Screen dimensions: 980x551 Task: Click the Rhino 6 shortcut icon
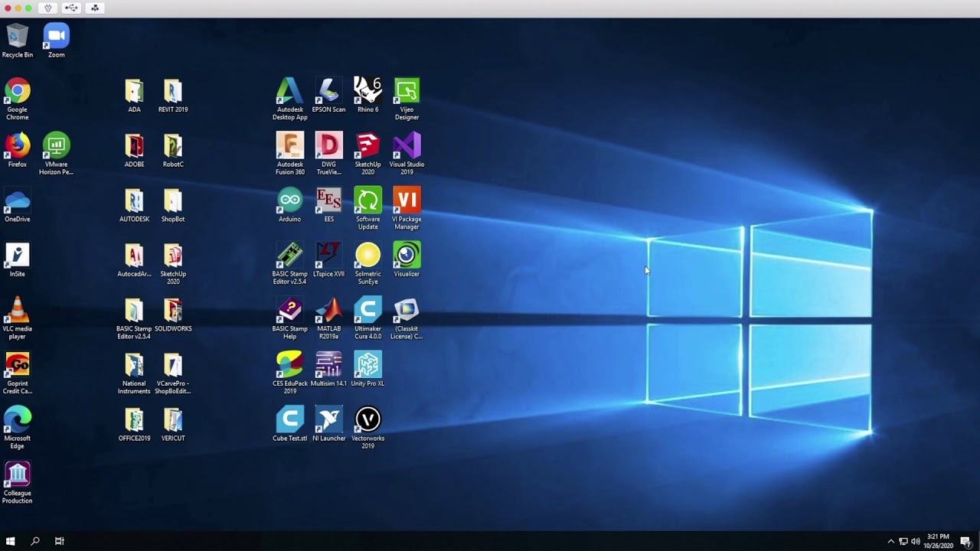[x=367, y=91]
